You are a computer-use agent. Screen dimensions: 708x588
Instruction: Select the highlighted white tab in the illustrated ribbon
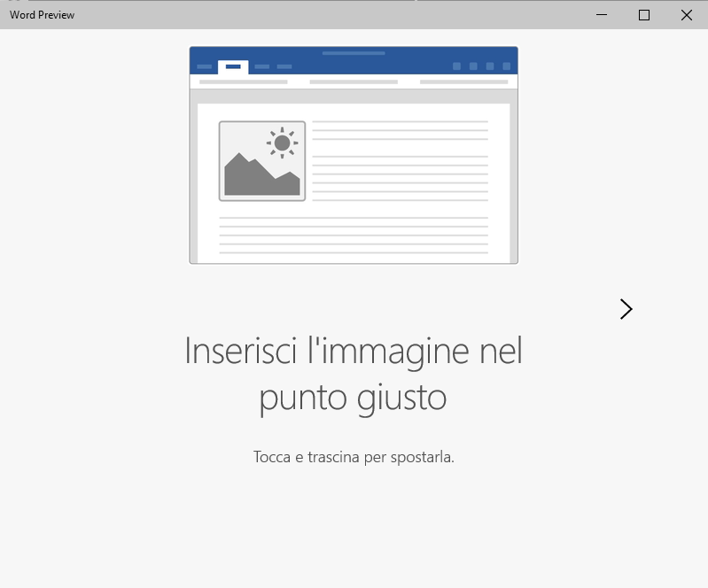coord(233,66)
